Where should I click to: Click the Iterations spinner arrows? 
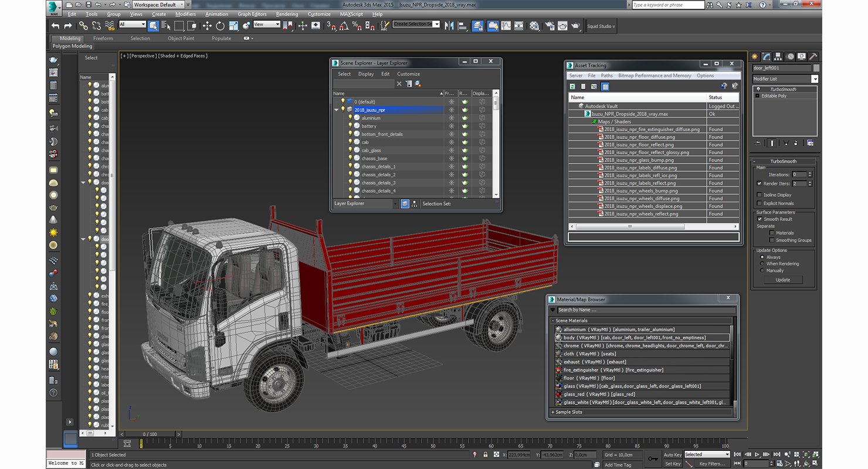[x=810, y=174]
